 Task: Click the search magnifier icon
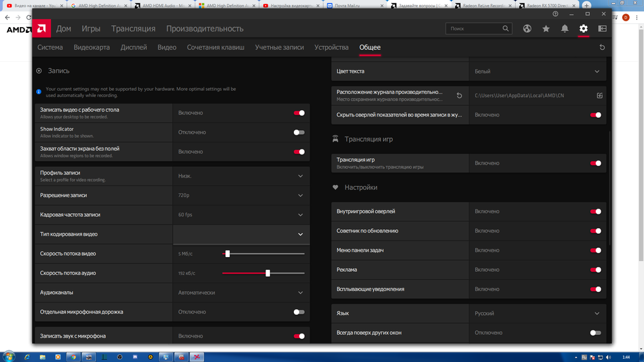click(505, 28)
